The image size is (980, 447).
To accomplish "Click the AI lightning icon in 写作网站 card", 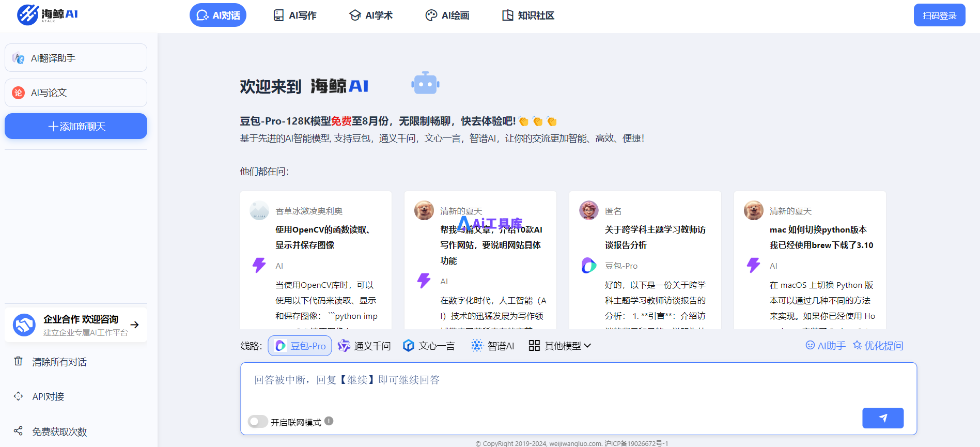I will coord(424,281).
